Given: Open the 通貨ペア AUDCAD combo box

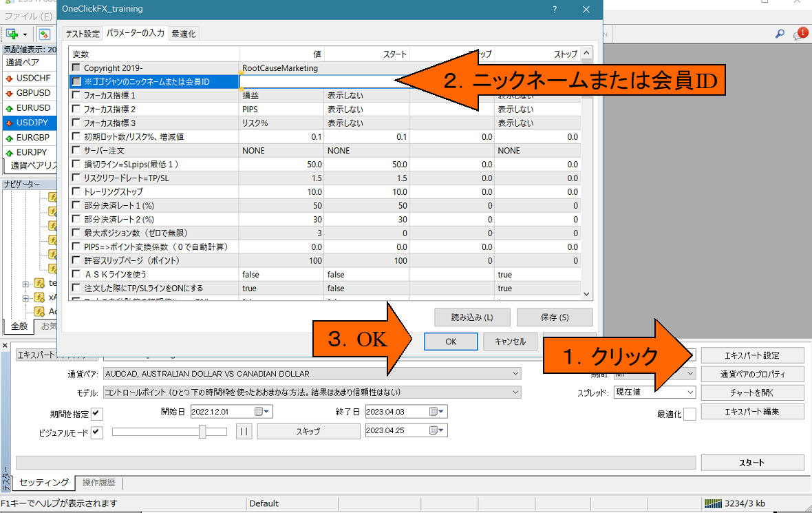Looking at the screenshot, I should 312,374.
